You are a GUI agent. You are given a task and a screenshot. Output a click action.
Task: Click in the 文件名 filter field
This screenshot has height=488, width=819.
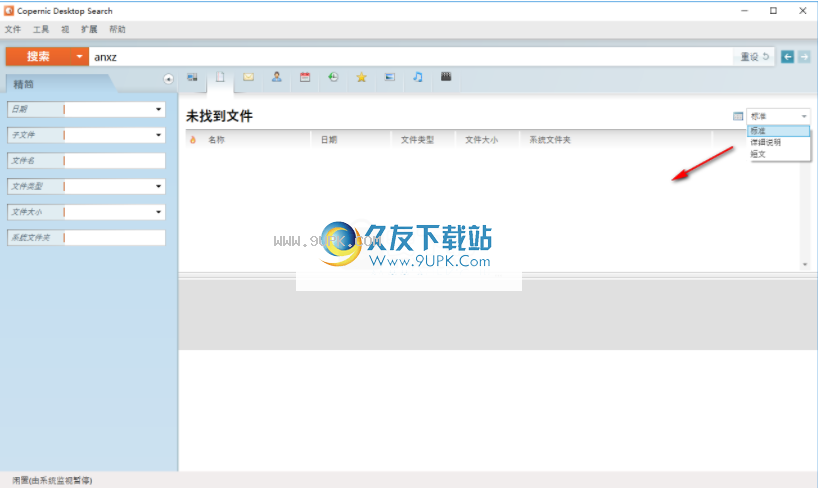[x=115, y=160]
